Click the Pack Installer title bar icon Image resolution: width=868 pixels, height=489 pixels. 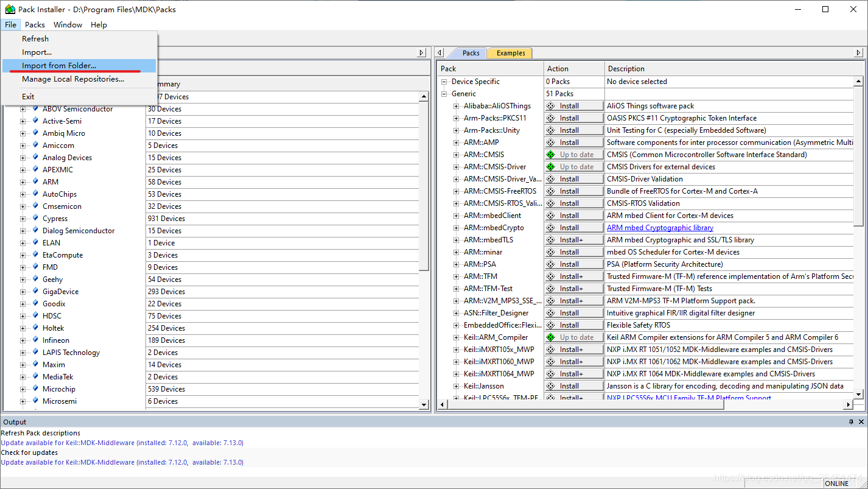pos(10,9)
